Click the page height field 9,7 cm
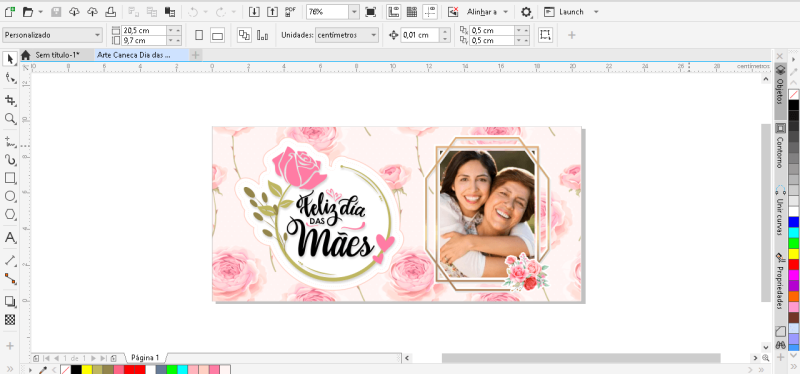Viewport: 800px width, 374px height. 144,40
